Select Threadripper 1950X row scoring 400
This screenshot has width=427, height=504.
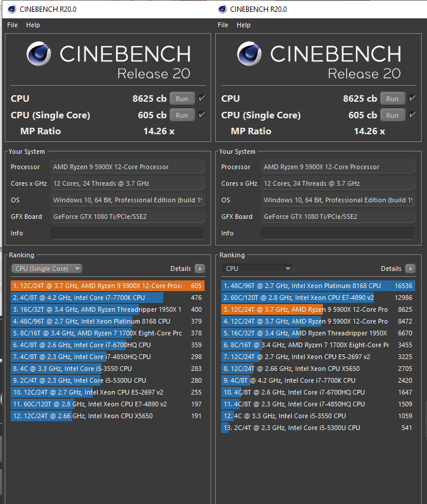108,309
